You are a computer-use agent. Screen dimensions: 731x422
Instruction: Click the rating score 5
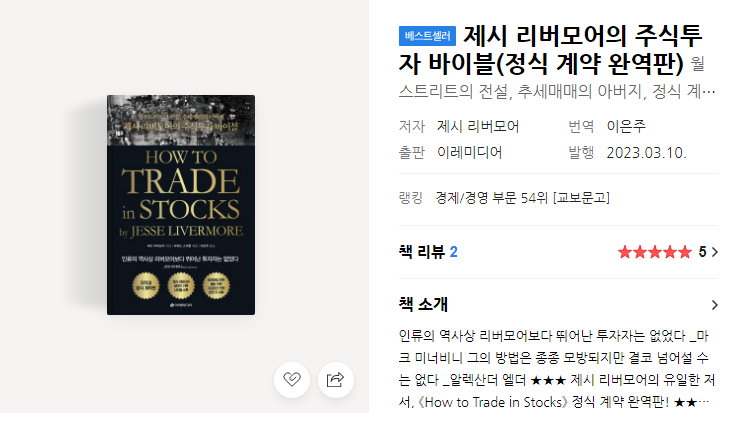702,252
